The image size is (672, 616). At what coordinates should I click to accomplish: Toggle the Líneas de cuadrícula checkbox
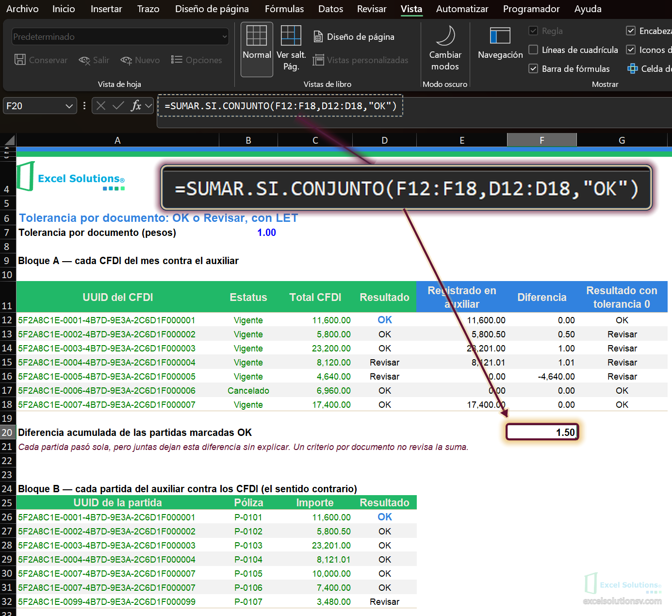[533, 50]
